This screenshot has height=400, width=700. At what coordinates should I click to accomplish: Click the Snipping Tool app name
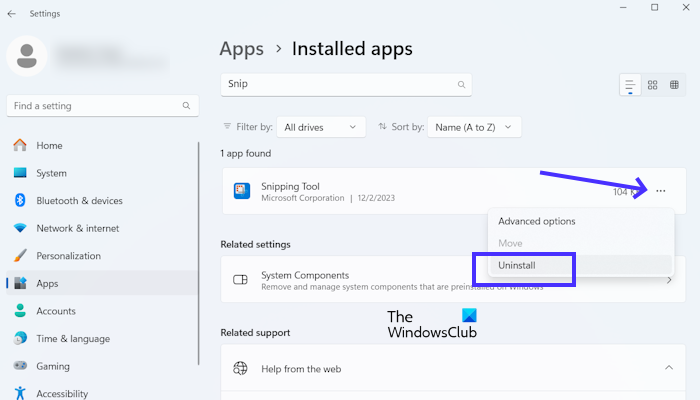290,186
